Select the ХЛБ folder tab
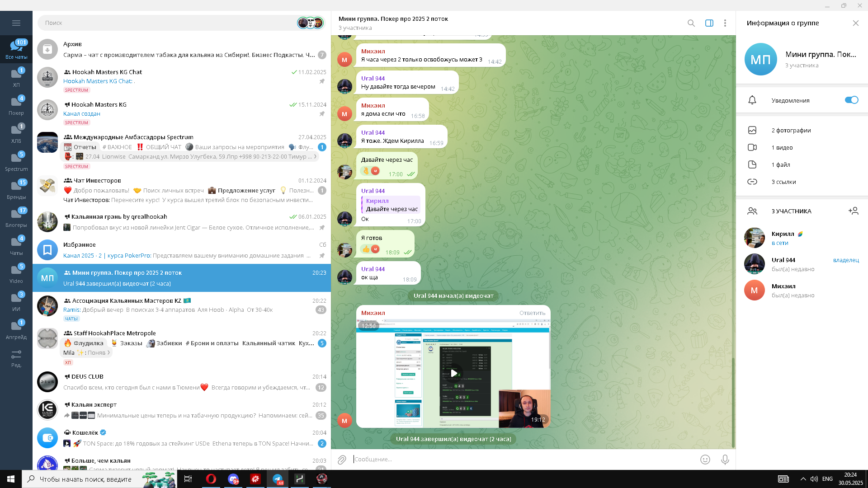The height and width of the screenshot is (488, 868). tap(16, 133)
